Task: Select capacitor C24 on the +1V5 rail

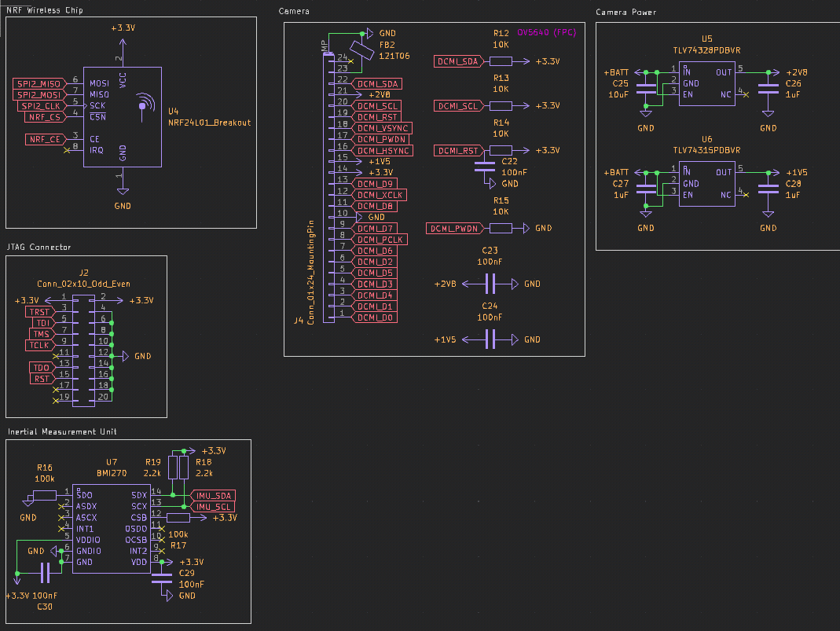Action: 490,339
